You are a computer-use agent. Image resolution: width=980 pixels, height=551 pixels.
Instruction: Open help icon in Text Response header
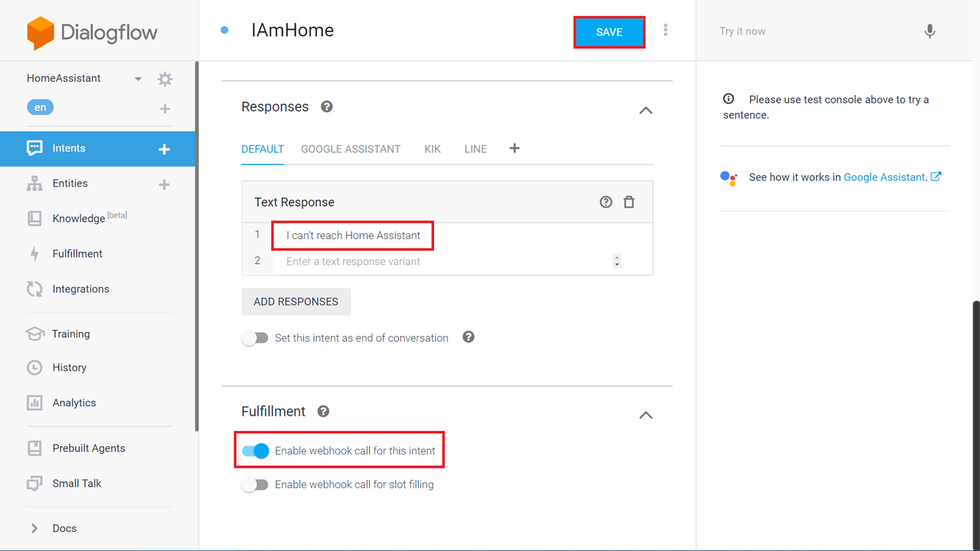(606, 202)
